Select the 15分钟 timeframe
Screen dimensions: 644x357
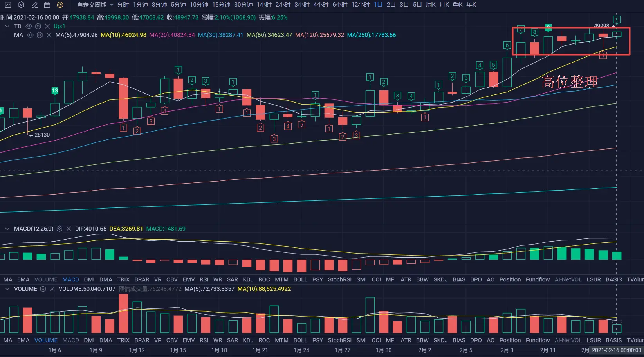tap(221, 5)
